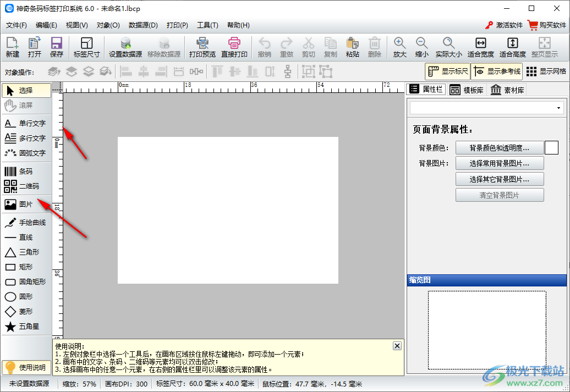Click 购买软件 purchase link
The width and height of the screenshot is (570, 392).
[x=547, y=25]
